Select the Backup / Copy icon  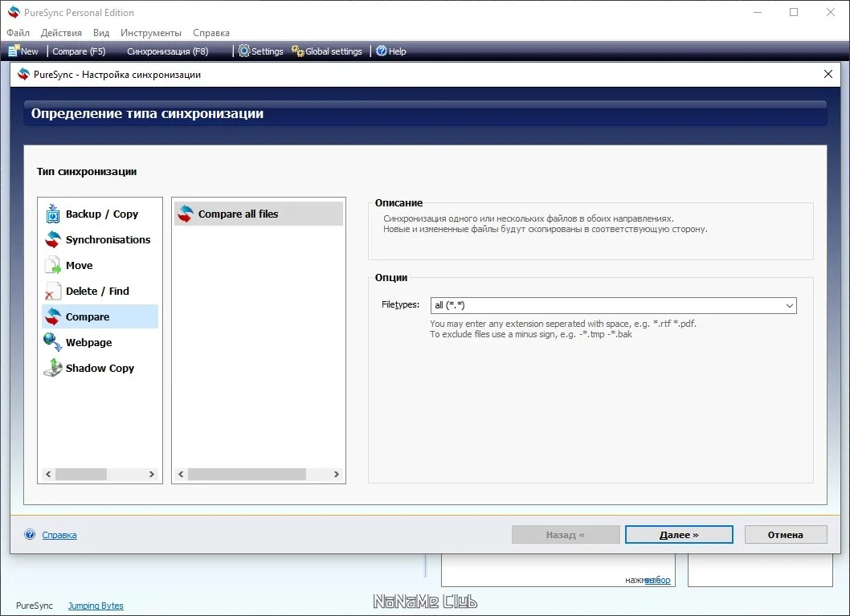(x=52, y=214)
